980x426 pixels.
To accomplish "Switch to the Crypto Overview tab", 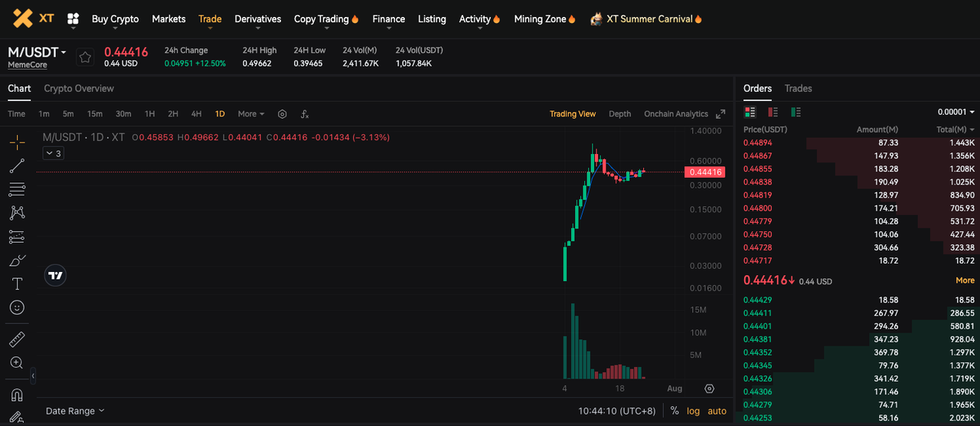I will pyautogui.click(x=79, y=88).
